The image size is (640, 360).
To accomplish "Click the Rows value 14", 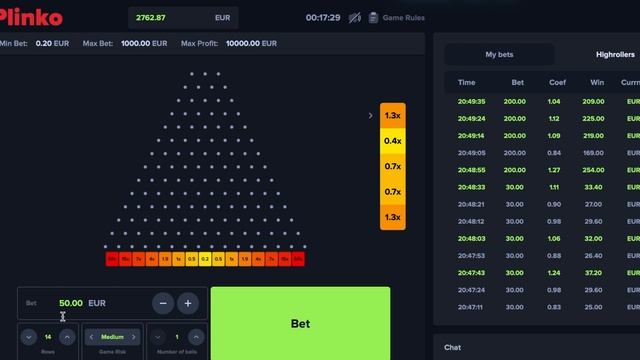I will pos(48,337).
